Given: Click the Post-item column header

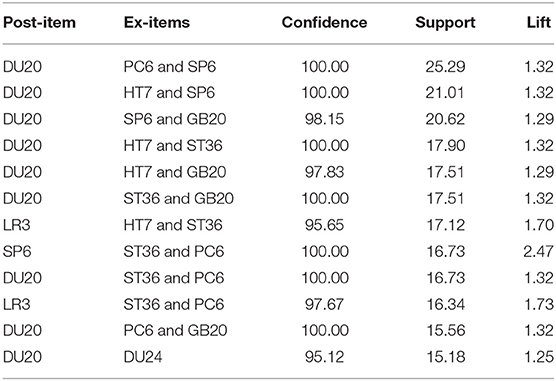Looking at the screenshot, I should tap(39, 23).
